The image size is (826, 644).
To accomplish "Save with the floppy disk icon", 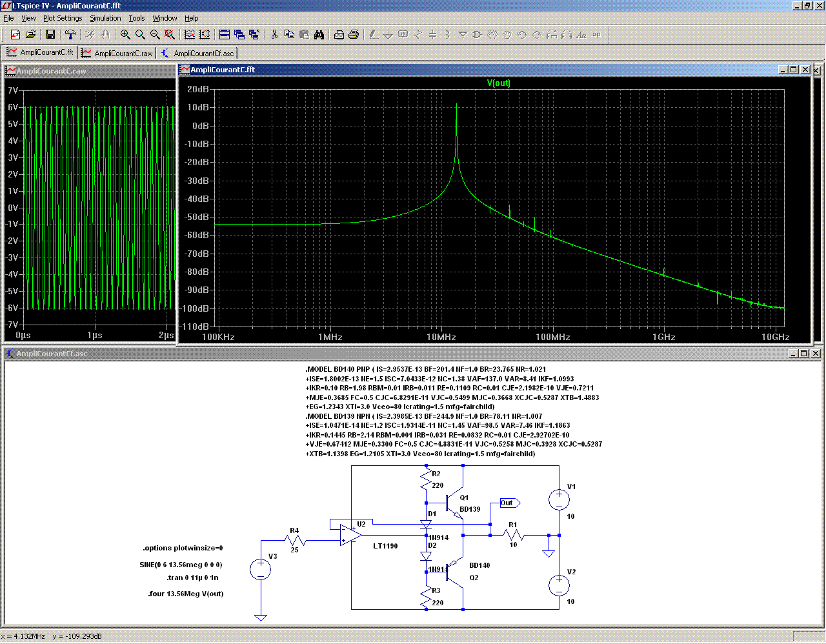I will pos(50,35).
